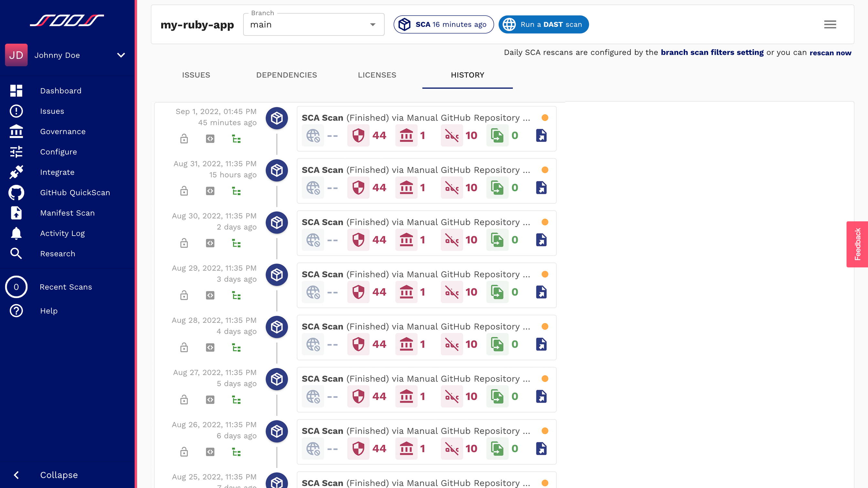This screenshot has height=488, width=868.
Task: Select the HISTORY tab
Action: pos(467,75)
